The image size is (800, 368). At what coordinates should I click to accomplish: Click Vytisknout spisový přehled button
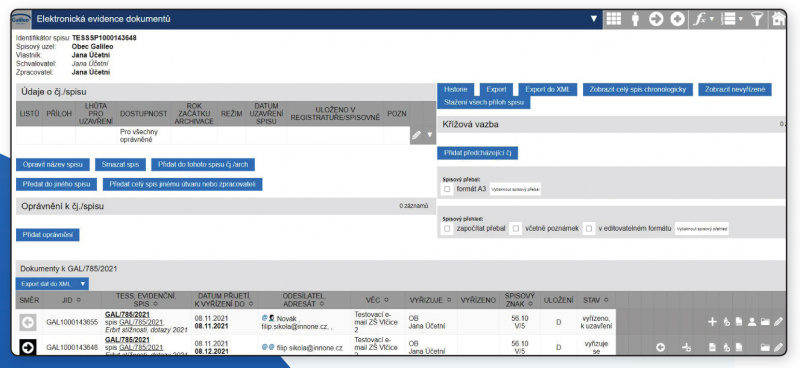coord(702,229)
